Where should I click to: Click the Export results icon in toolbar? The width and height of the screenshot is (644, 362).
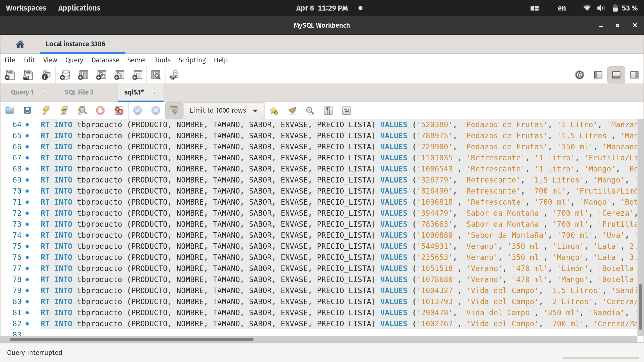pyautogui.click(x=346, y=111)
